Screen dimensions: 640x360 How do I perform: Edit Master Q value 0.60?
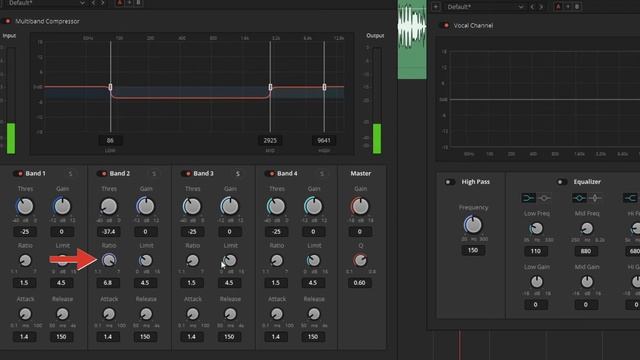point(360,283)
